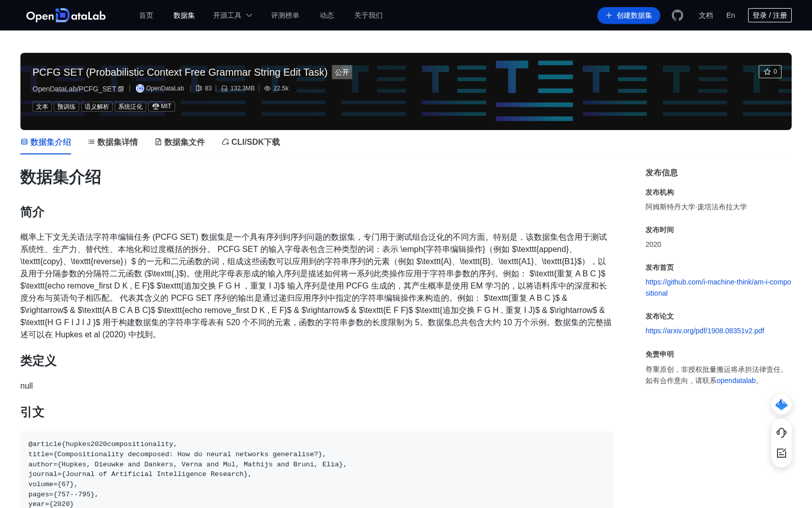Open the 文档 link
The width and height of the screenshot is (812, 508).
(706, 15)
